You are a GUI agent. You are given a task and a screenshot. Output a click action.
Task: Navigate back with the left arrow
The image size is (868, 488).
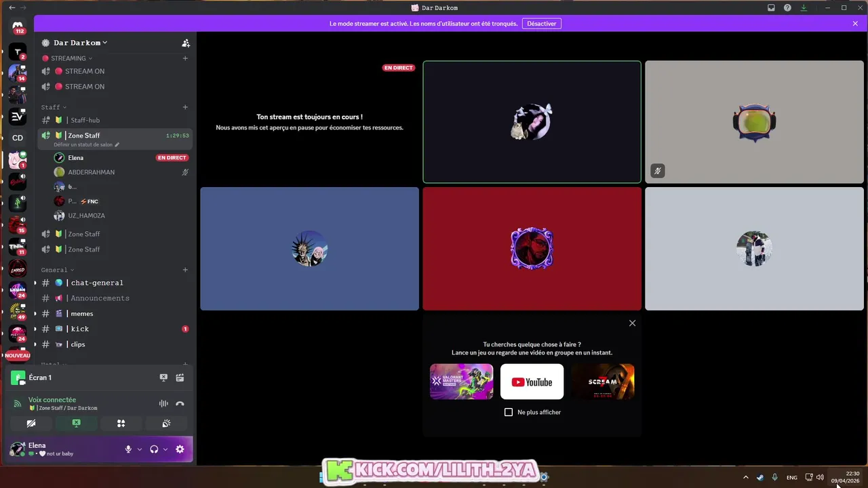pos(12,7)
